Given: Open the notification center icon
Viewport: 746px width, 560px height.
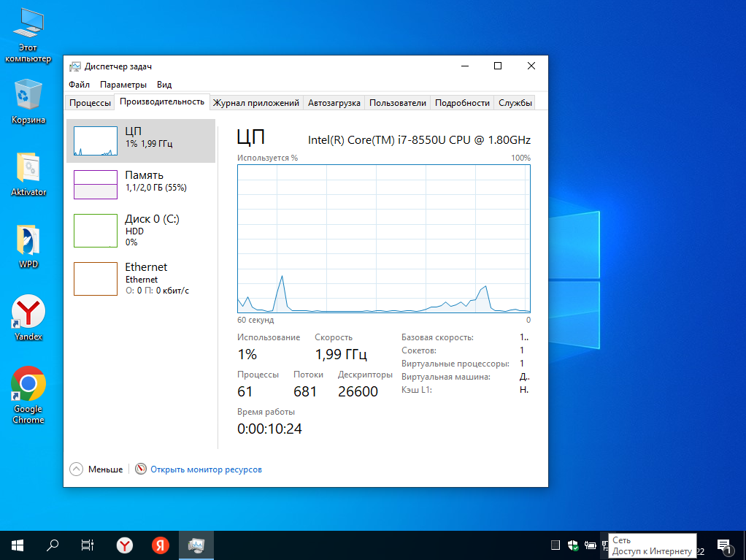Looking at the screenshot, I should coord(724,545).
